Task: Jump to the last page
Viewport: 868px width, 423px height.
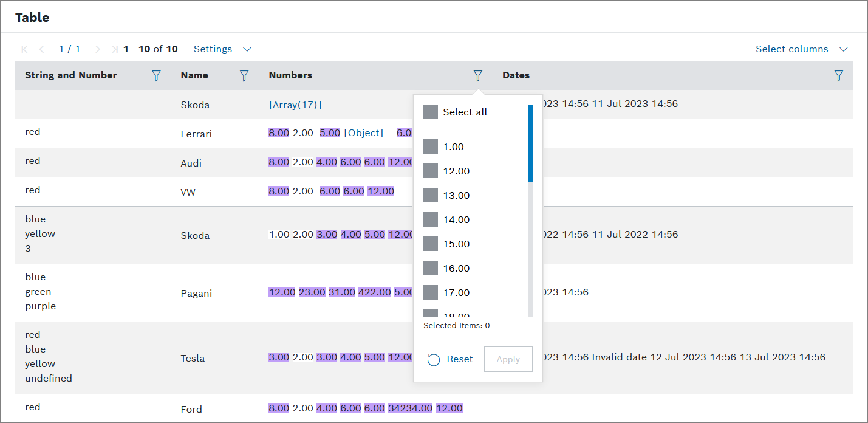Action: [115, 49]
